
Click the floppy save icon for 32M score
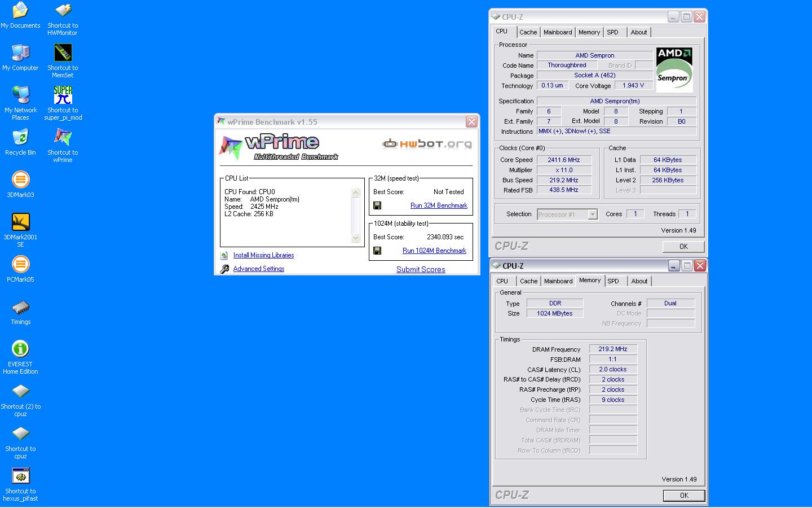[377, 205]
